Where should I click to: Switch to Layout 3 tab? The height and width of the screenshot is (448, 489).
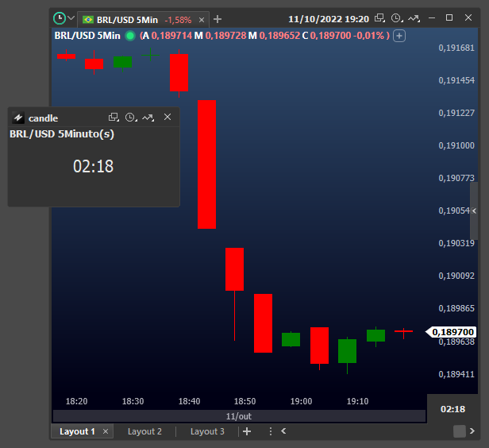coord(207,431)
